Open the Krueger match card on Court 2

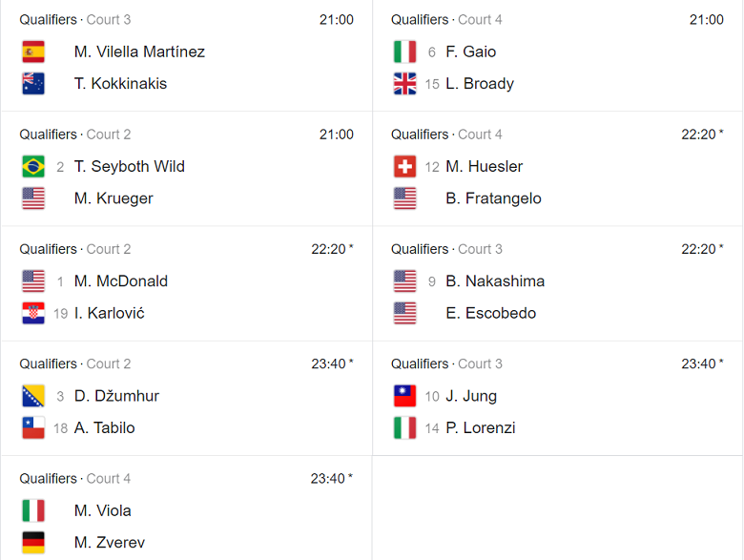click(186, 169)
